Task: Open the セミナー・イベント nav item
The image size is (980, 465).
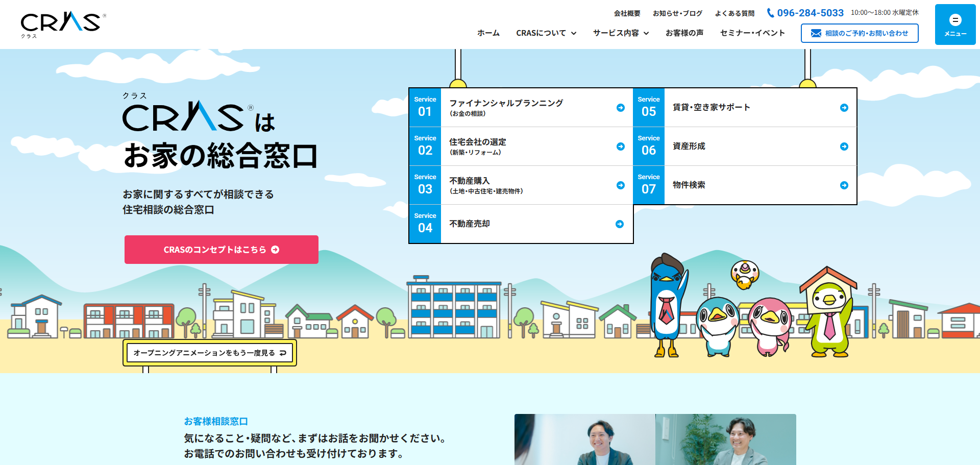Action: (752, 33)
